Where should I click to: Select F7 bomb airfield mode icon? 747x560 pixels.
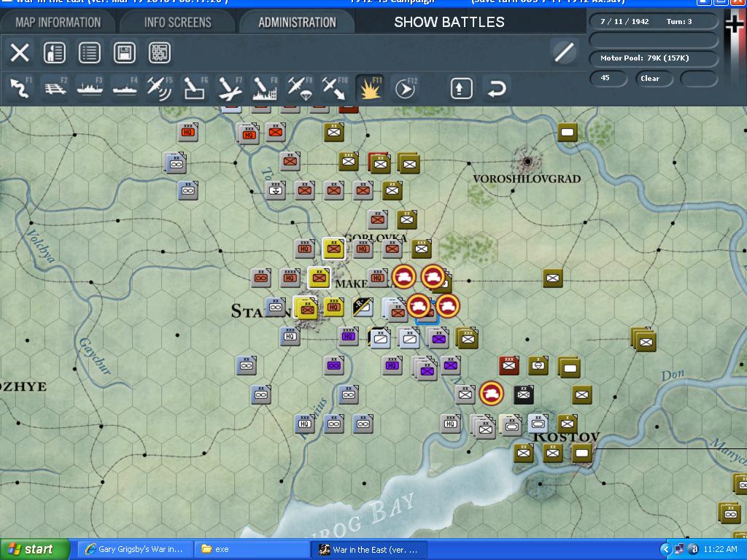(230, 88)
